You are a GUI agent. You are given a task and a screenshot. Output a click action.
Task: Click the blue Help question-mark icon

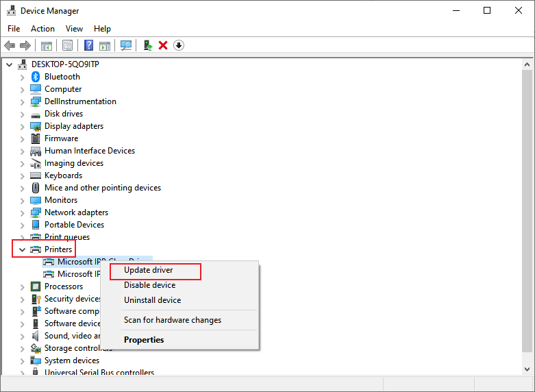click(89, 45)
